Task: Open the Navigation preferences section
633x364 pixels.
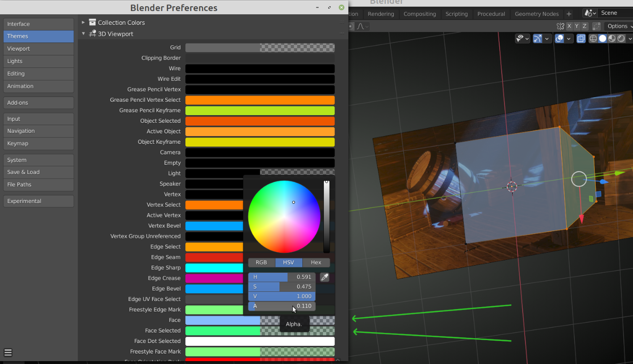Action: (x=39, y=131)
